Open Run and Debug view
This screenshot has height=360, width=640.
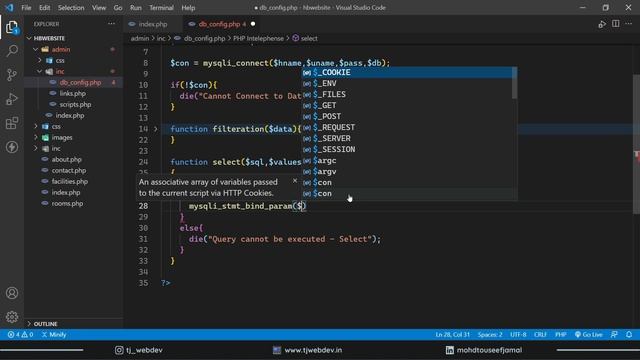click(x=12, y=99)
